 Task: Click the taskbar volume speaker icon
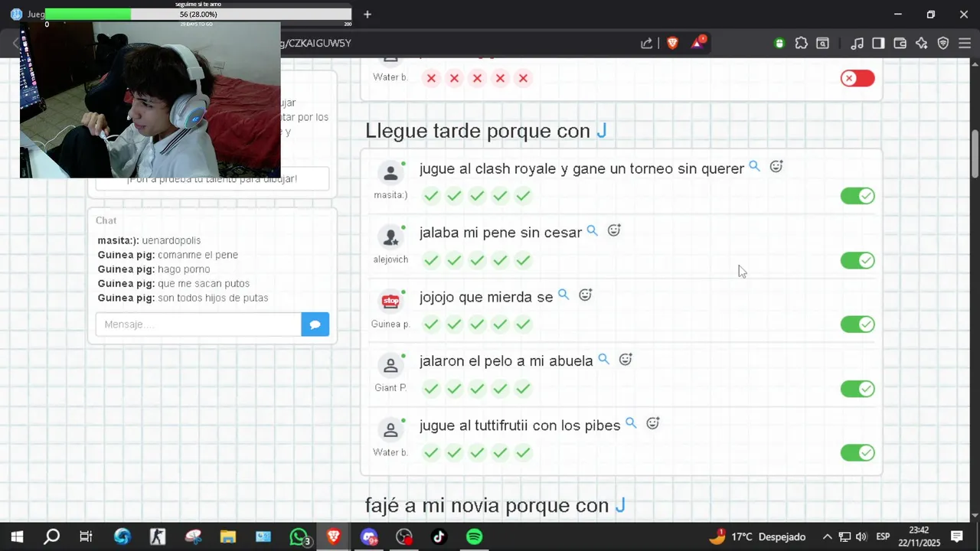coord(861,536)
